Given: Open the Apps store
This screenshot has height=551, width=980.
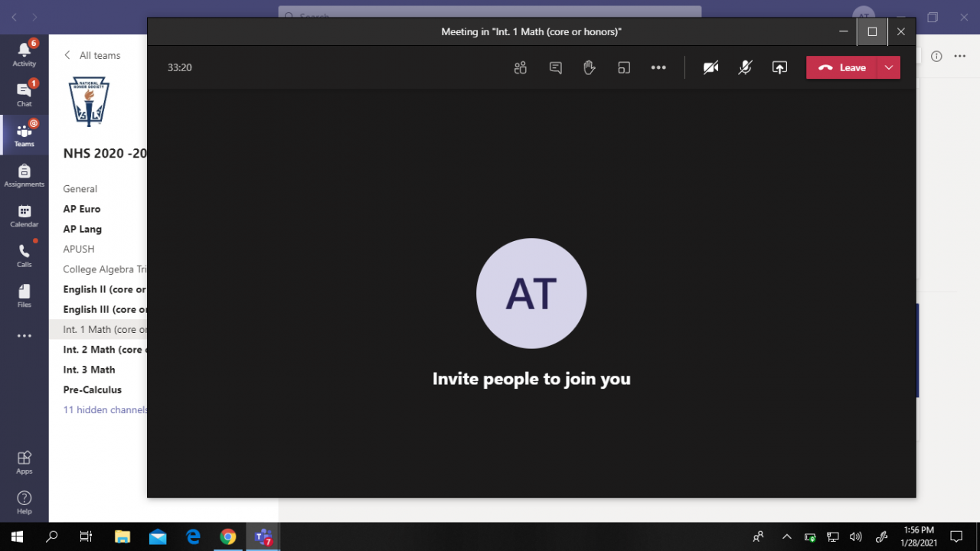Looking at the screenshot, I should pyautogui.click(x=24, y=461).
